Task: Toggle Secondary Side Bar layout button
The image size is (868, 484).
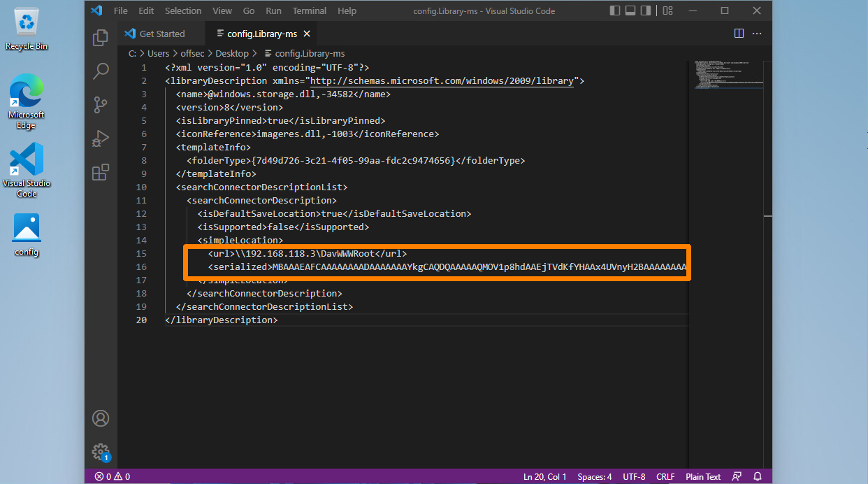Action: pos(646,11)
